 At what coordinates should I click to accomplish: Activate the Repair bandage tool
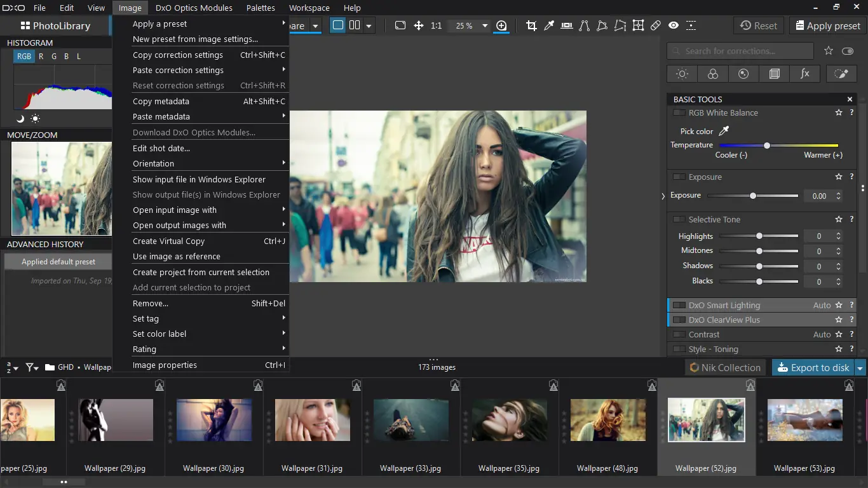[656, 25]
